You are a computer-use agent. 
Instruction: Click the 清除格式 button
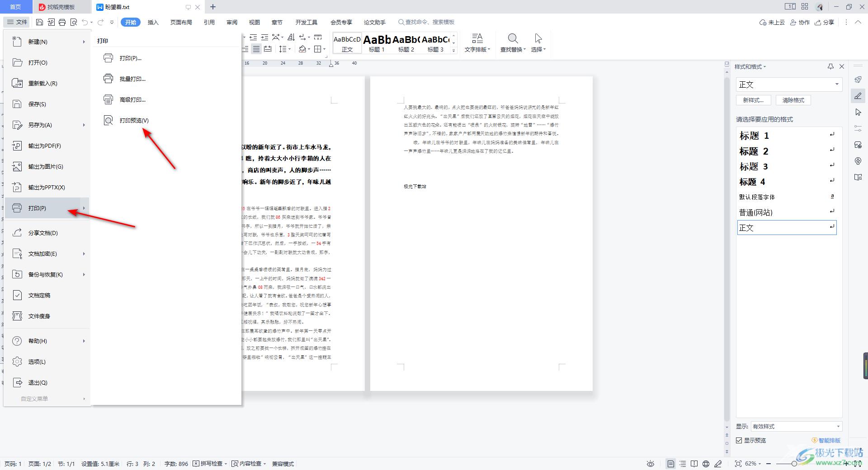[x=793, y=100]
